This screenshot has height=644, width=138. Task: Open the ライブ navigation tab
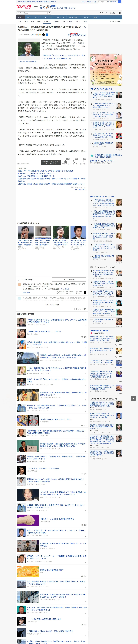tap(37, 17)
